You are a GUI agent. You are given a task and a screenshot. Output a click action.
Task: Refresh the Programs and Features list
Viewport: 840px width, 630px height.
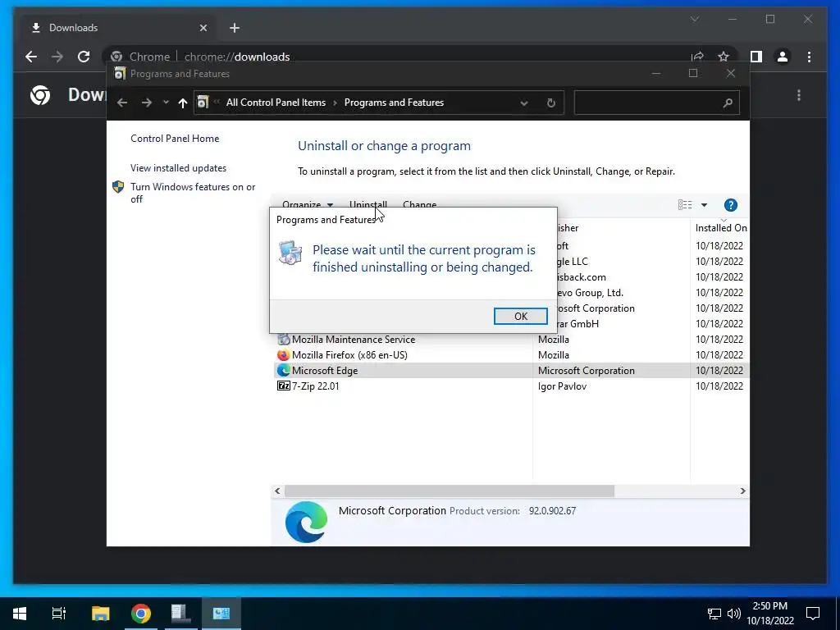click(x=550, y=103)
